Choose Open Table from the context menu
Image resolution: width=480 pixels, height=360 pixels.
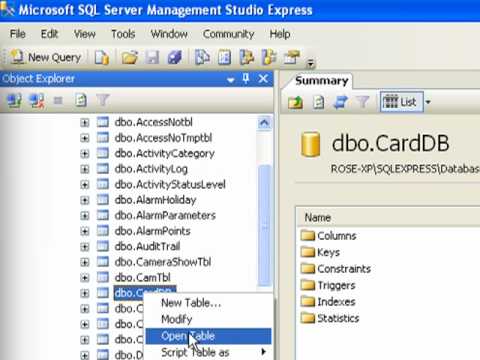[209, 336]
